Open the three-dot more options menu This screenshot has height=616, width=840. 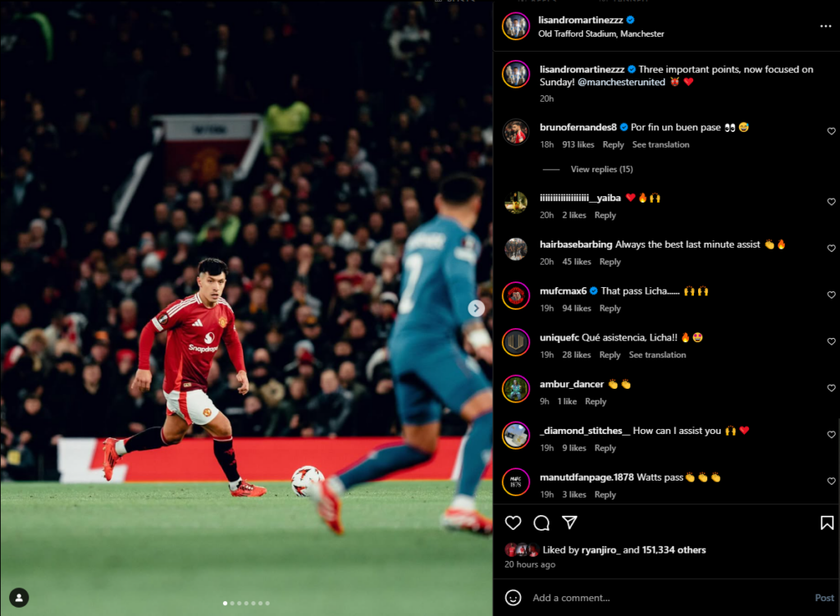(x=825, y=26)
